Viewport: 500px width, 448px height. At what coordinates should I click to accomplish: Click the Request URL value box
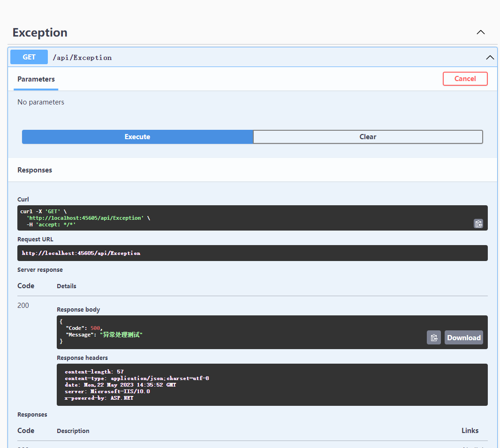[x=252, y=253]
